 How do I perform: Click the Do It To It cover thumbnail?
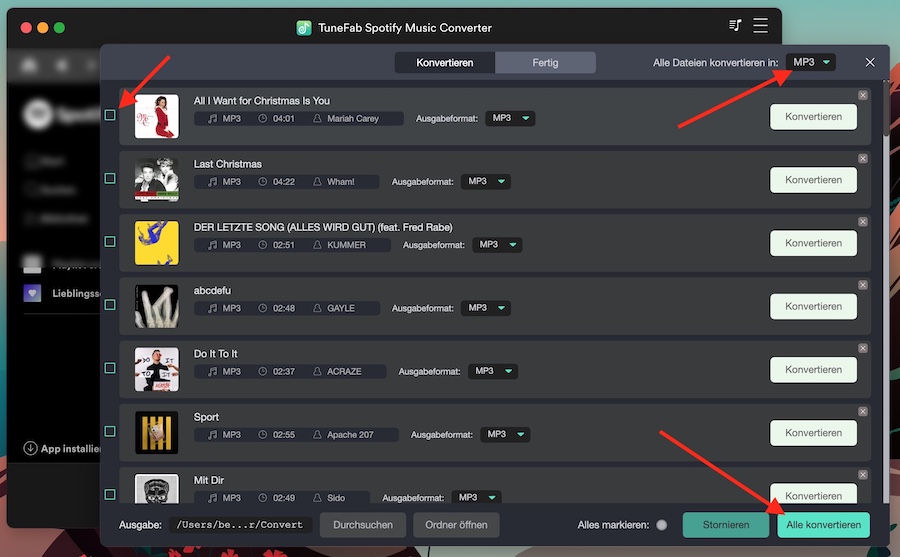[157, 369]
